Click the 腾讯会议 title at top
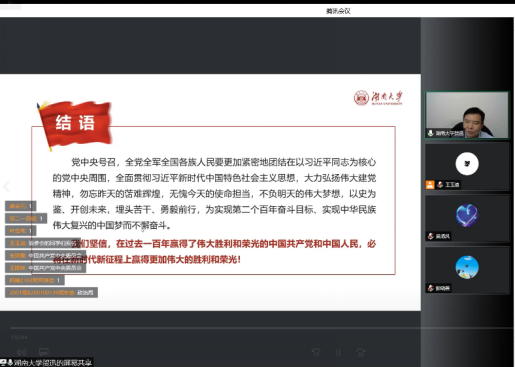The height and width of the screenshot is (367, 515). 338,11
